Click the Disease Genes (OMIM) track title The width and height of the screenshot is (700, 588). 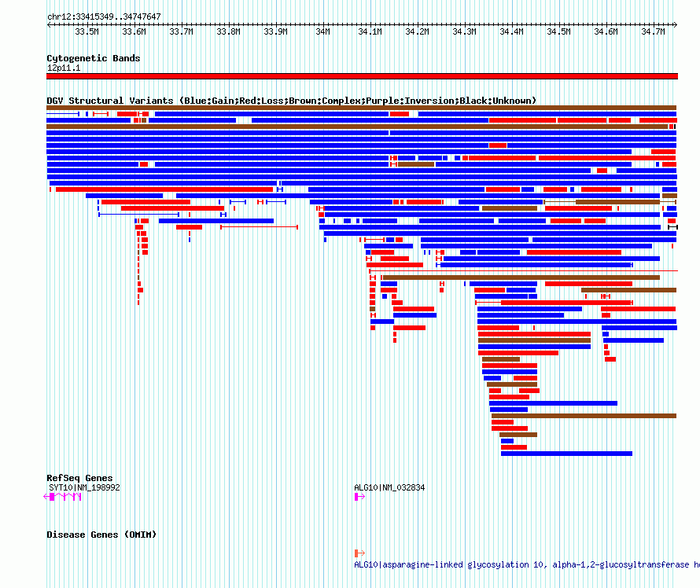click(x=101, y=535)
